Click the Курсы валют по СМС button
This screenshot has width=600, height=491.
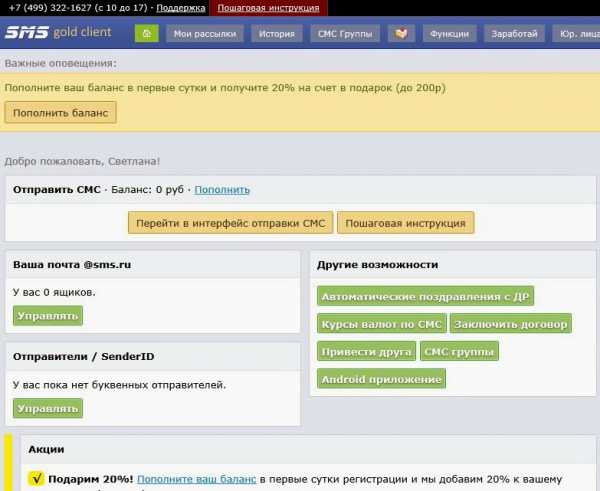(382, 324)
